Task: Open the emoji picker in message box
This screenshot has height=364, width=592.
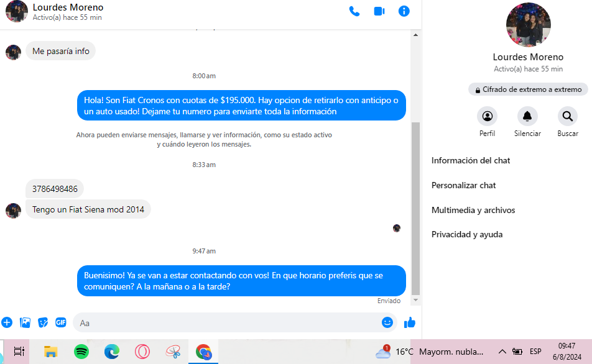Action: (x=387, y=322)
